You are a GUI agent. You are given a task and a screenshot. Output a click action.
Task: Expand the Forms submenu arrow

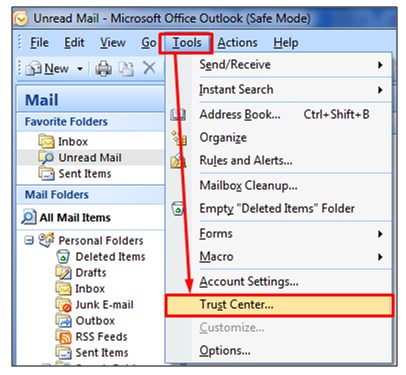click(x=380, y=234)
